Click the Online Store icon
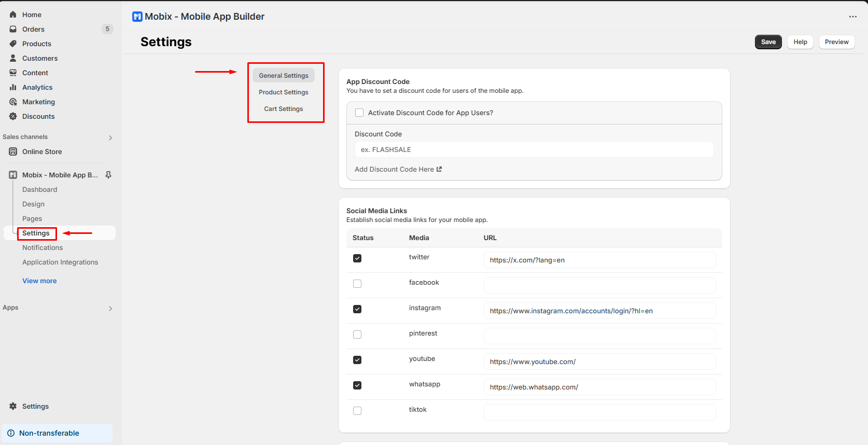The height and width of the screenshot is (445, 868). pyautogui.click(x=13, y=151)
